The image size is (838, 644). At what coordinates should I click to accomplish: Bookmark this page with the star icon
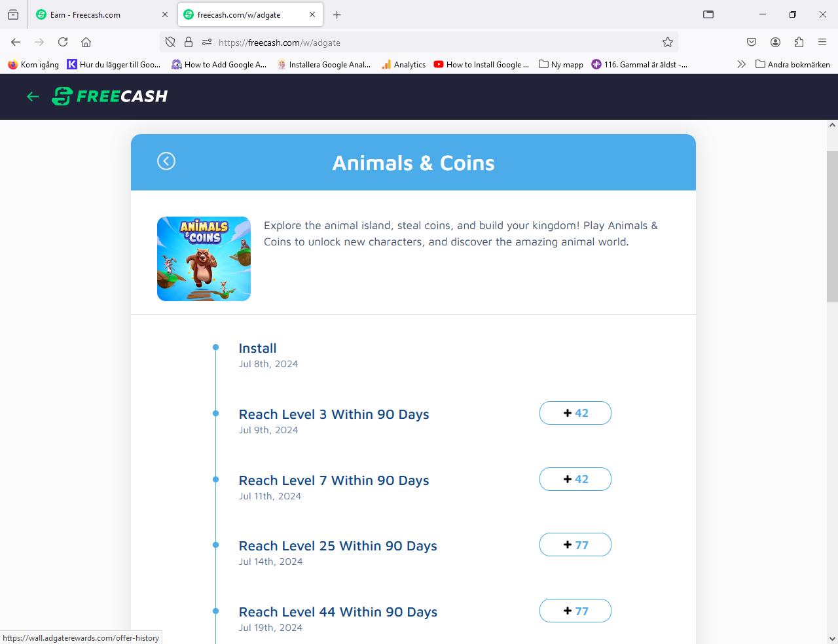tap(668, 42)
